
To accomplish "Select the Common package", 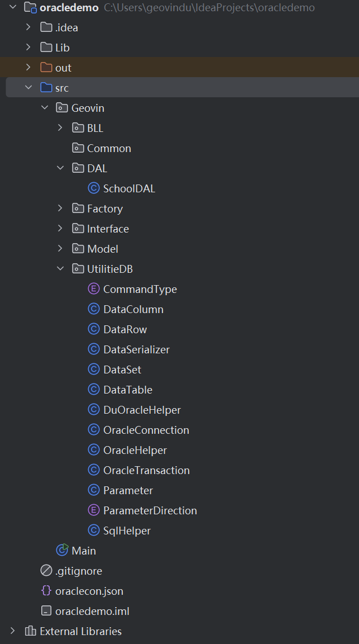I will tap(109, 148).
